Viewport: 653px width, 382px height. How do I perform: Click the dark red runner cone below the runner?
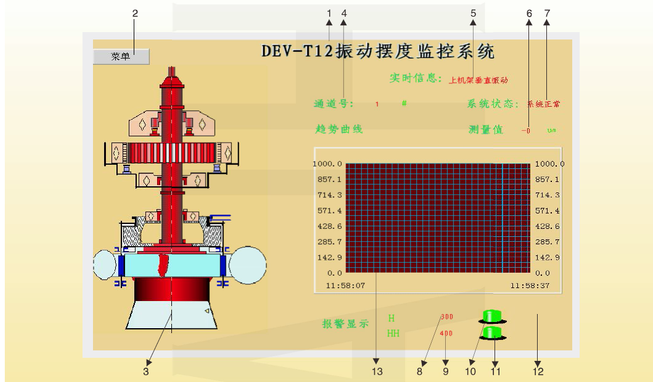pyautogui.click(x=172, y=289)
